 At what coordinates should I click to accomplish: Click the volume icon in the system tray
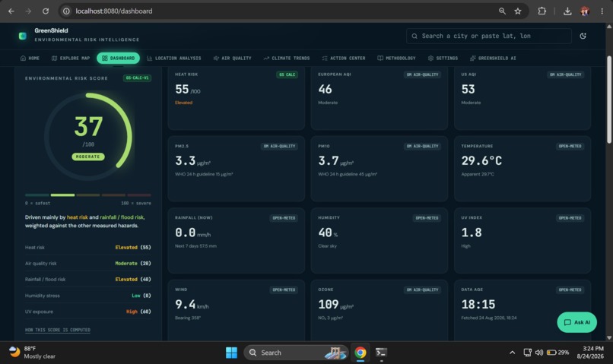[x=539, y=353]
